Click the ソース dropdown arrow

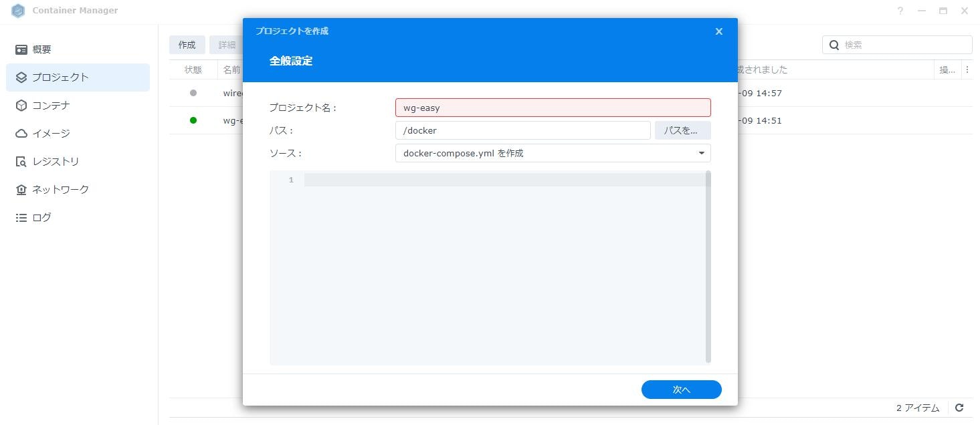coord(702,153)
